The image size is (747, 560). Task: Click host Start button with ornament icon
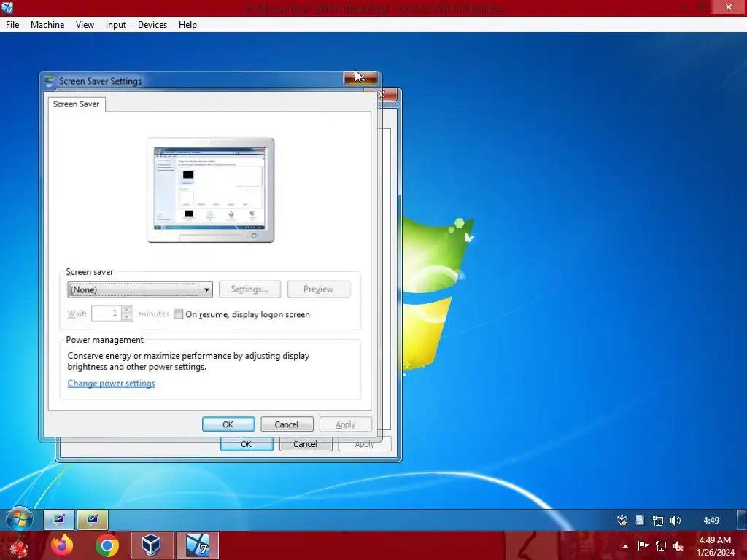pyautogui.click(x=18, y=545)
